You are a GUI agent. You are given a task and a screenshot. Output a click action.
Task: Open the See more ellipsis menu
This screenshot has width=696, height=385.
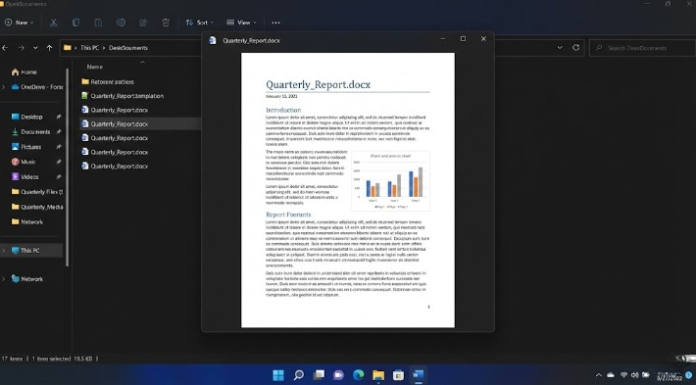(x=276, y=23)
